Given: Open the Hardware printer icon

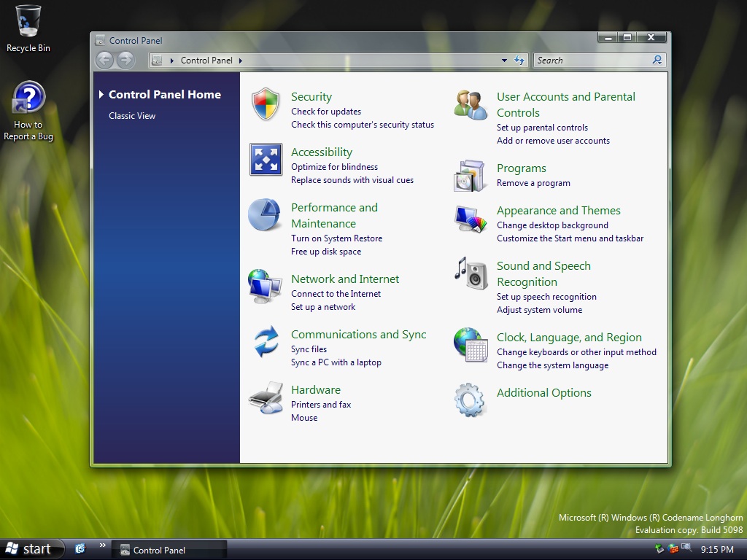Looking at the screenshot, I should (x=266, y=397).
